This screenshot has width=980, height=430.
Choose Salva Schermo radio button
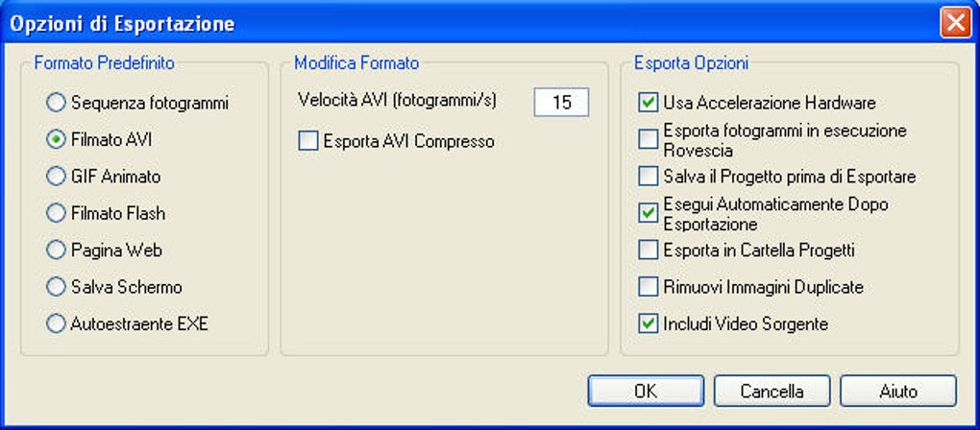coord(57,287)
